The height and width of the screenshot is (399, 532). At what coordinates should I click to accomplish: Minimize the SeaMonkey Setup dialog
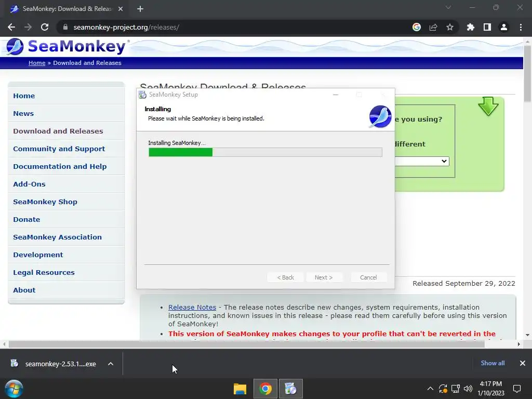[x=336, y=95]
